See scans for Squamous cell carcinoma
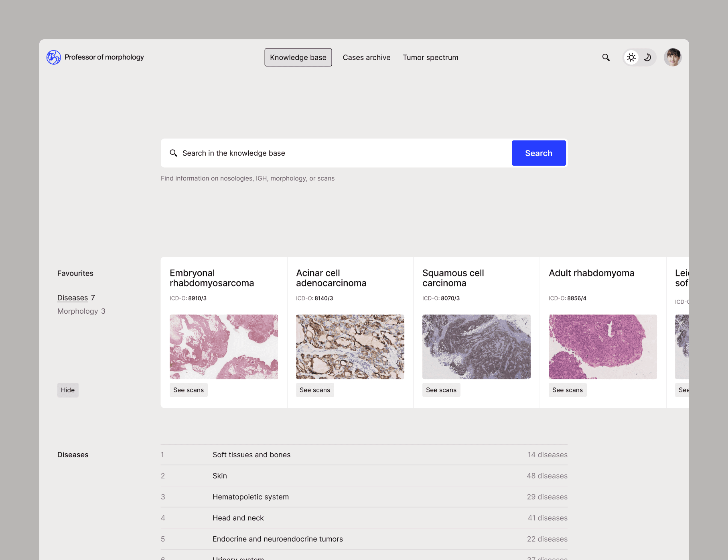The image size is (728, 560). [441, 390]
